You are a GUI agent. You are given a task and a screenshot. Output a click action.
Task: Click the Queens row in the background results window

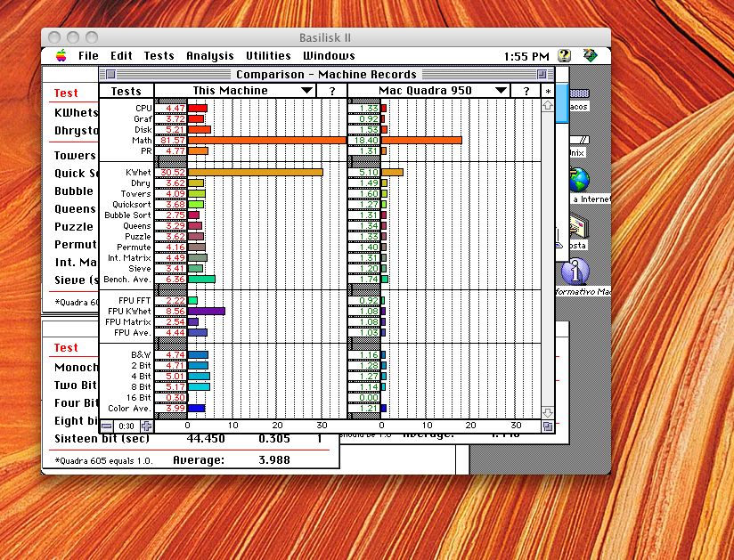point(75,209)
